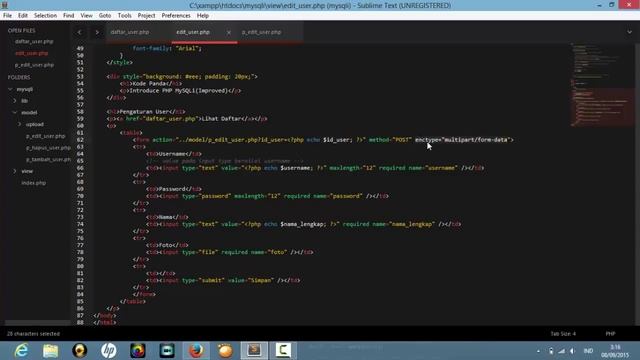
Task: Open daftar_user.php in Open Files list
Action: click(x=34, y=41)
